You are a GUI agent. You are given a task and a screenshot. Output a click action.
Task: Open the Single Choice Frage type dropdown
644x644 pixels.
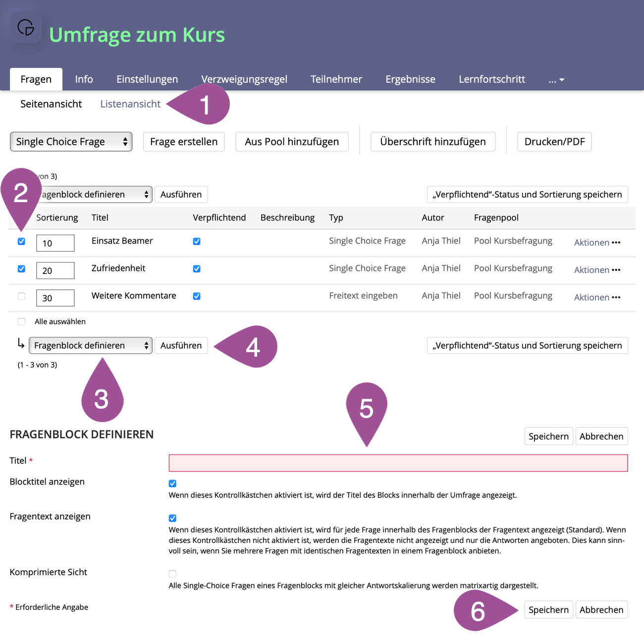pos(71,142)
